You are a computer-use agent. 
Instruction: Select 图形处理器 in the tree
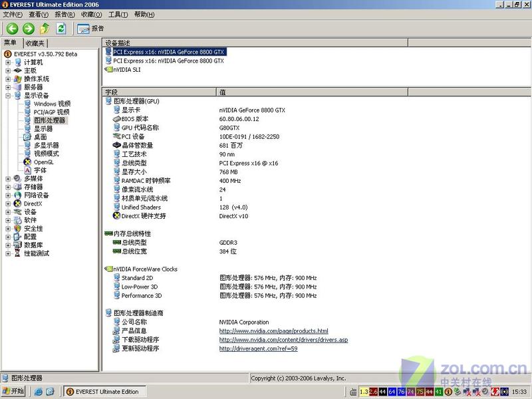pos(49,120)
